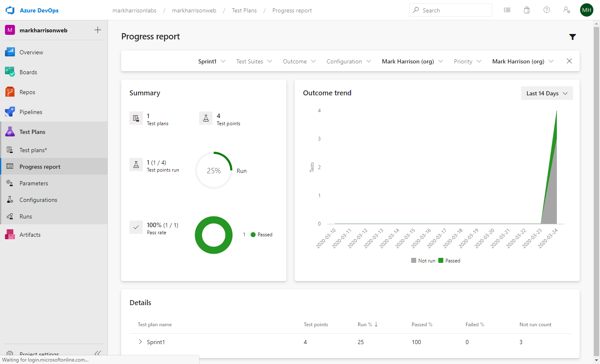Expand the Sprint1 filter dropdown
600x364 pixels.
point(212,61)
